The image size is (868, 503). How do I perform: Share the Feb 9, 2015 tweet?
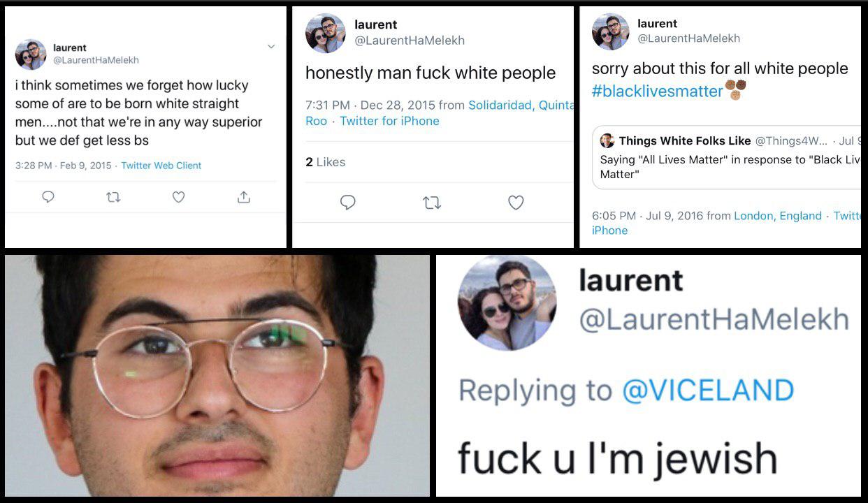(243, 198)
